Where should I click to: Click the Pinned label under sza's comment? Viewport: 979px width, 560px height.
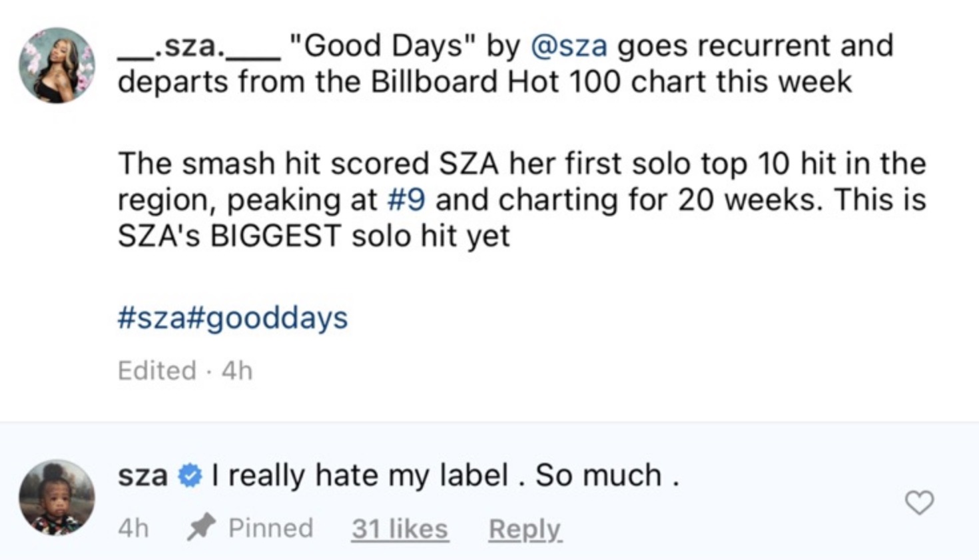click(x=270, y=528)
